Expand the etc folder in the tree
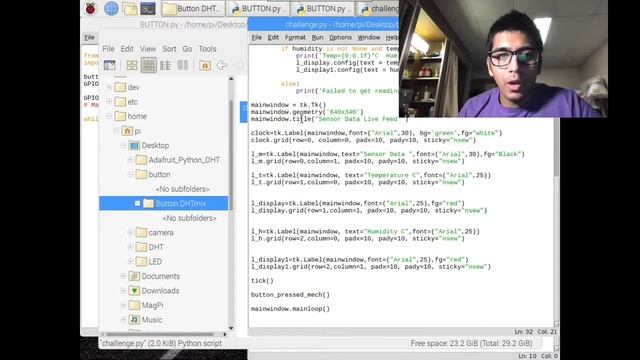This screenshot has width=640, height=360. click(x=109, y=102)
